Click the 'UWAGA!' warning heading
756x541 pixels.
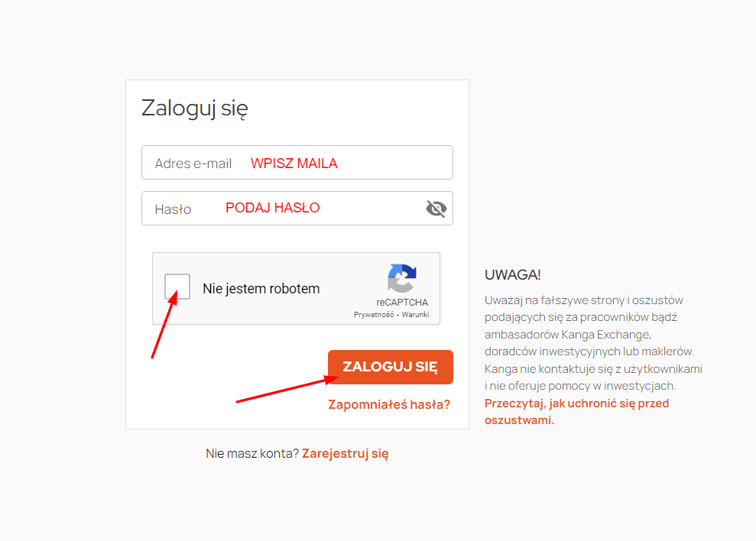coord(512,275)
